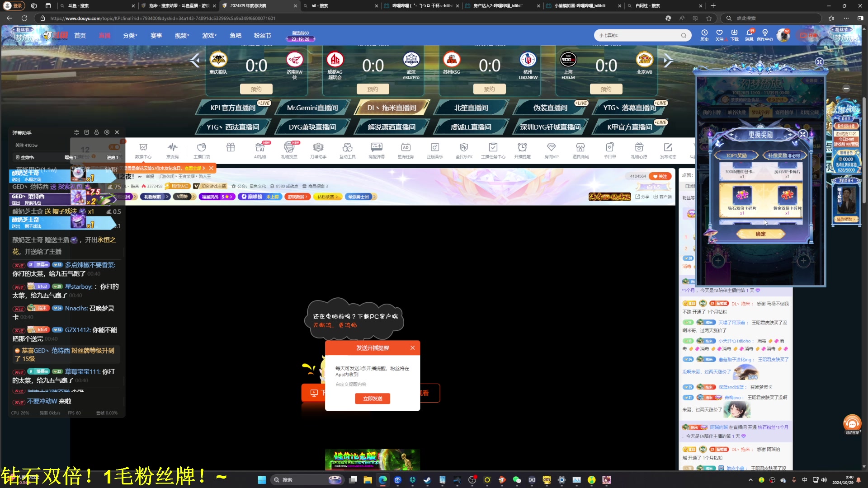This screenshot has width=868, height=488.
Task: Open the 全民乐PK tool
Action: [x=464, y=150]
